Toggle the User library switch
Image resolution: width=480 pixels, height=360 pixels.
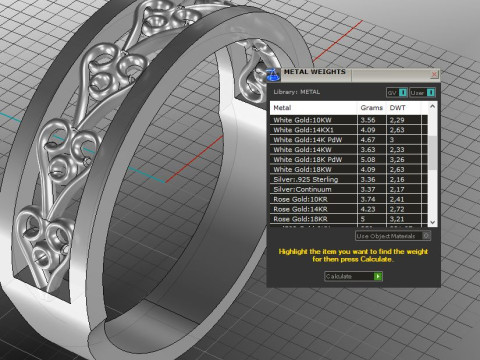click(x=422, y=92)
